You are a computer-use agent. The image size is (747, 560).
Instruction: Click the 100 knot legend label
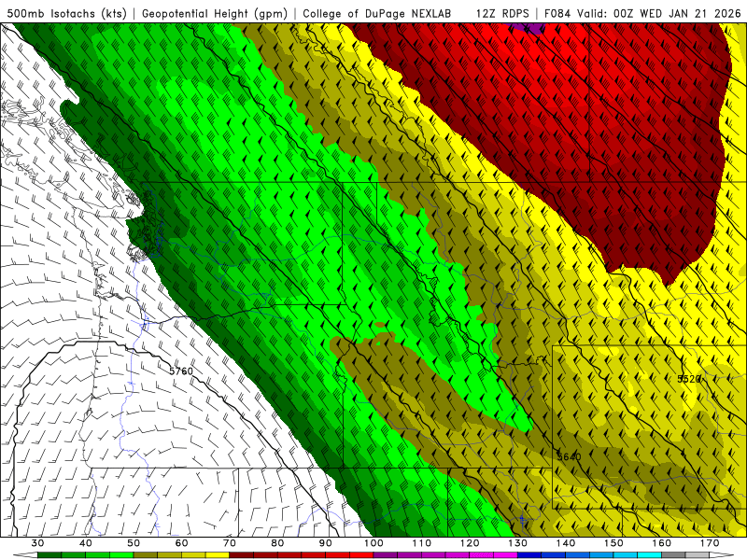tap(374, 543)
